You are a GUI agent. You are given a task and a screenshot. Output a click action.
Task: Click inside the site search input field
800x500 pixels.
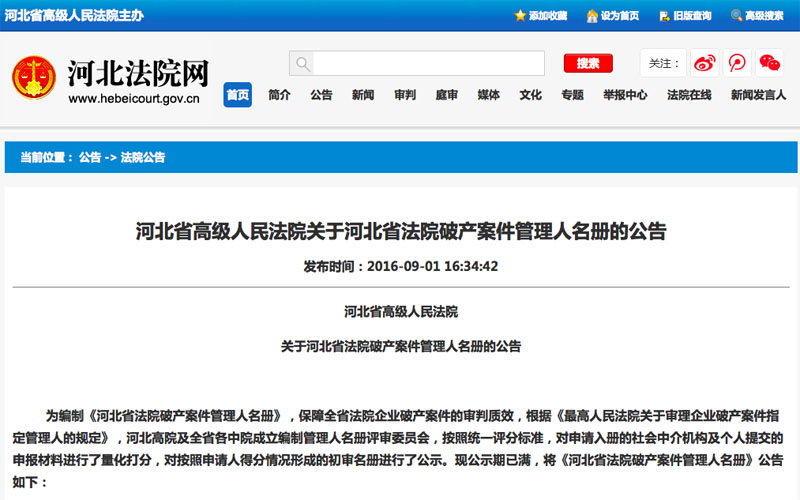coord(428,64)
